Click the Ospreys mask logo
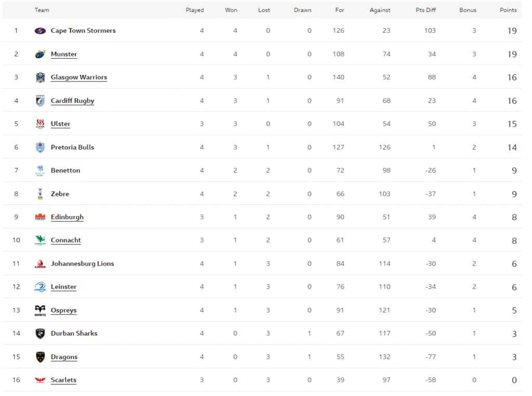 pyautogui.click(x=40, y=310)
